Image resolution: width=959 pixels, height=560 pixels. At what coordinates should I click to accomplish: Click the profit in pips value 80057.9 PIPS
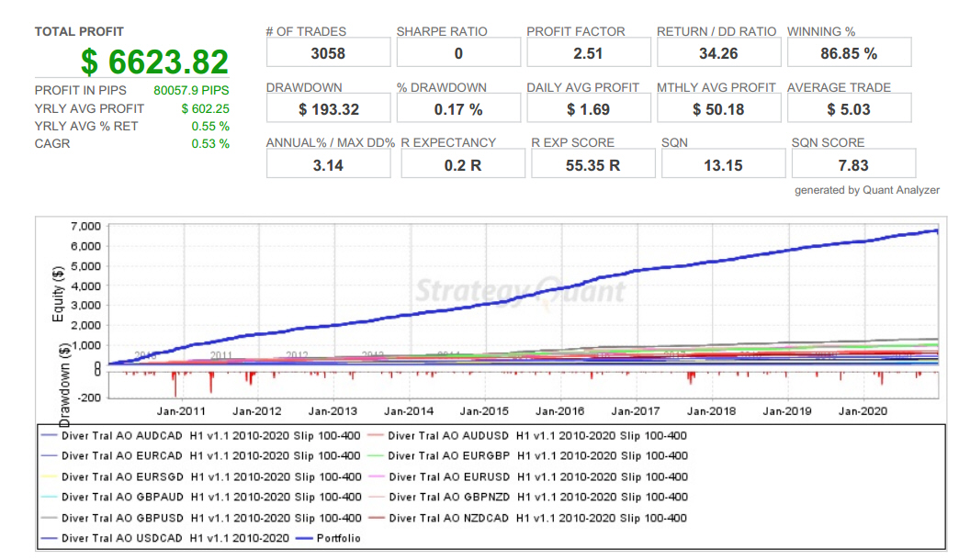pos(191,91)
